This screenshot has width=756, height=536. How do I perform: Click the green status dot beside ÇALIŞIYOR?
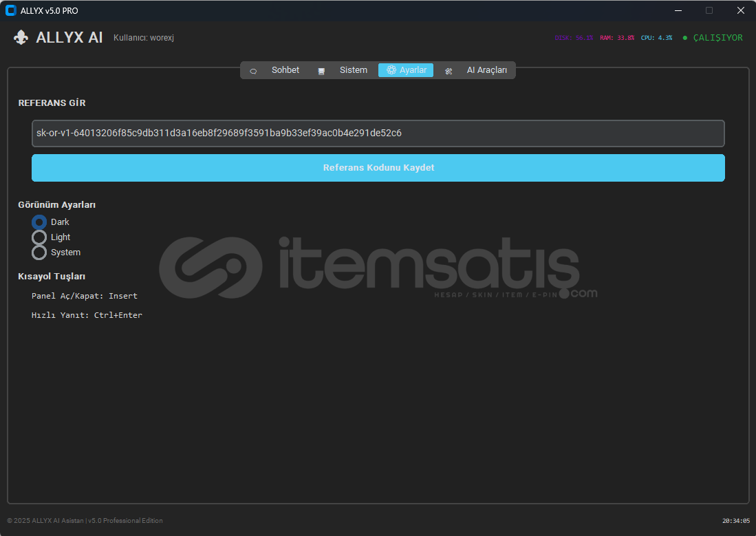[x=684, y=38]
